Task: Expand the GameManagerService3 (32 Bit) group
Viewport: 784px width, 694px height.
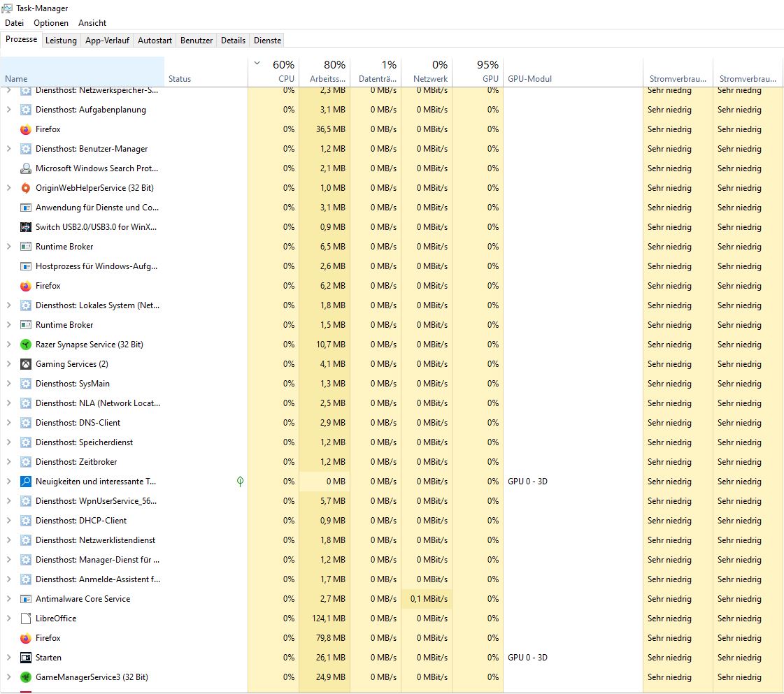Action: (x=8, y=677)
